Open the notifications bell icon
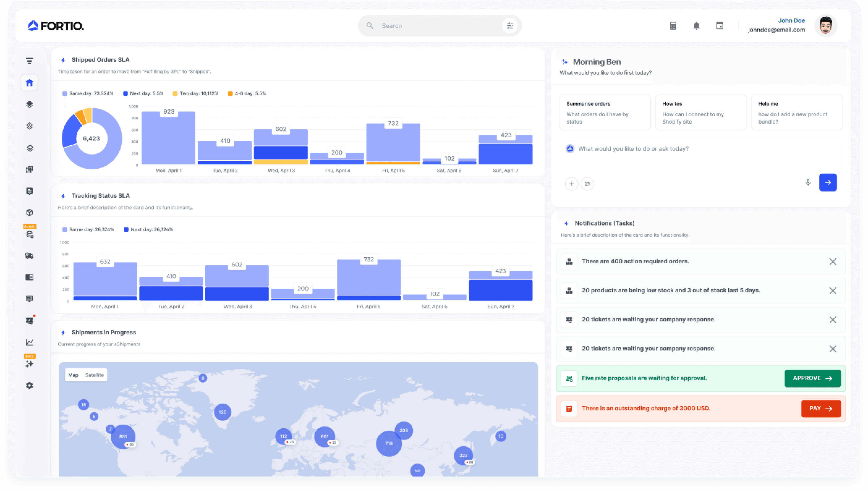The width and height of the screenshot is (868, 492). click(696, 26)
